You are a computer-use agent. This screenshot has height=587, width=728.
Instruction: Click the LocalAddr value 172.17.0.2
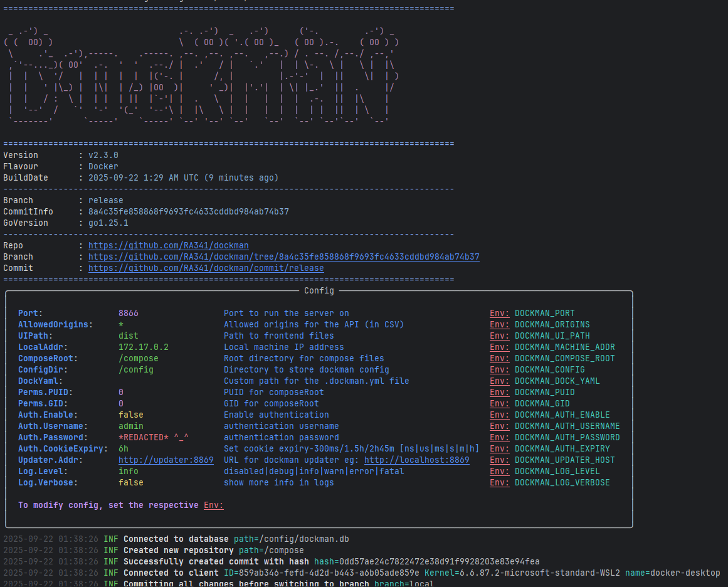point(143,347)
